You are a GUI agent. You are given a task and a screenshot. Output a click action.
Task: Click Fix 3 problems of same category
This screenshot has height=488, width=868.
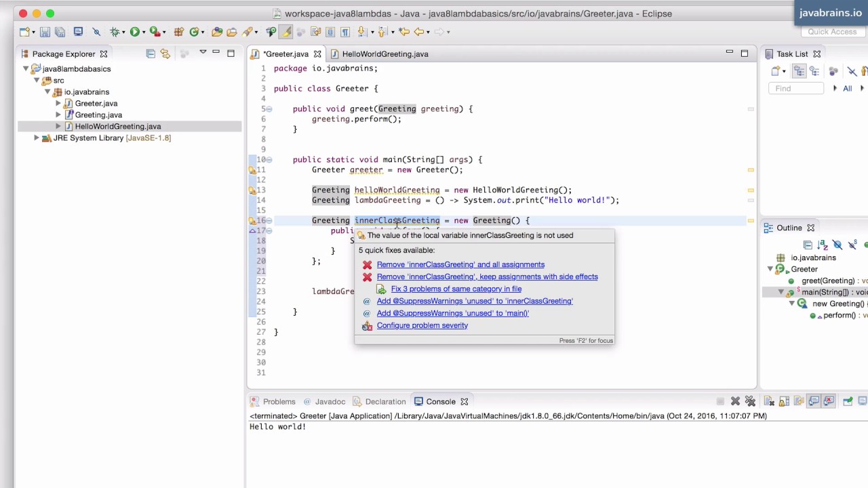456,289
